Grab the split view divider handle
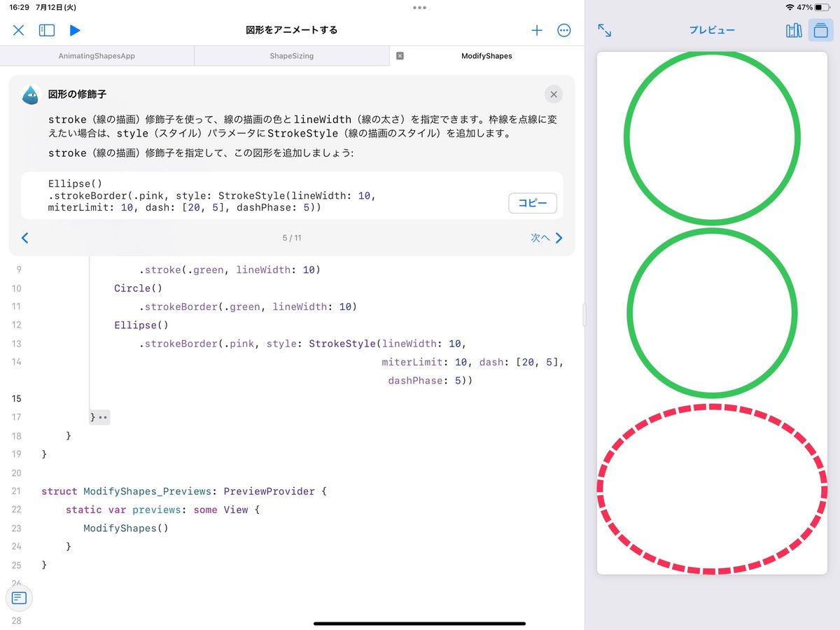This screenshot has height=630, width=840. (x=584, y=315)
